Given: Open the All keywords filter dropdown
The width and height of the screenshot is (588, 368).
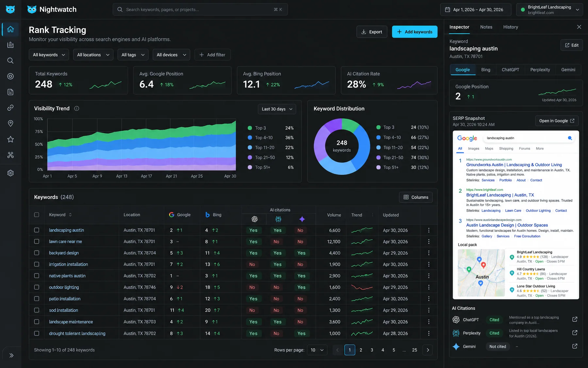Looking at the screenshot, I should click(49, 55).
